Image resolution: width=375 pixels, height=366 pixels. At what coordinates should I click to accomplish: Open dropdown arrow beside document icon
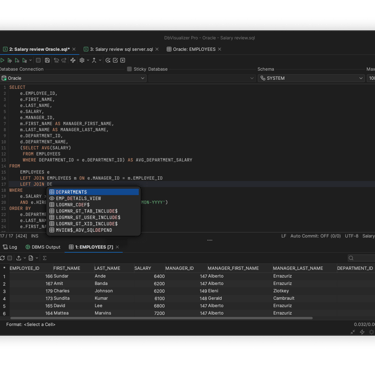[37, 258]
